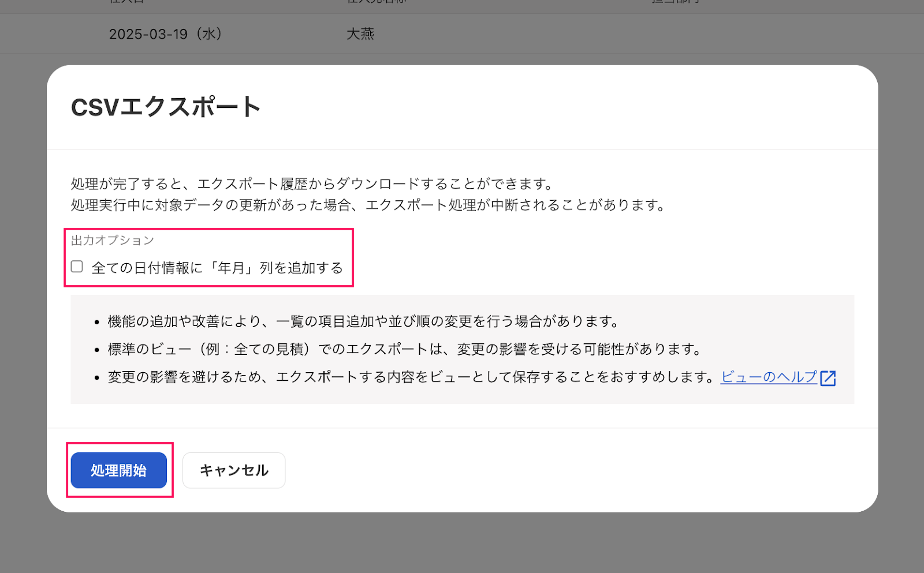This screenshot has height=573, width=924.
Task: Cancel the CSV export with キャンセル
Action: [234, 470]
